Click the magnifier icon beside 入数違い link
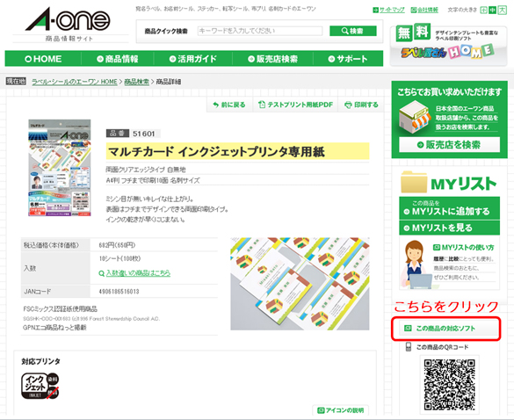 pyautogui.click(x=102, y=273)
